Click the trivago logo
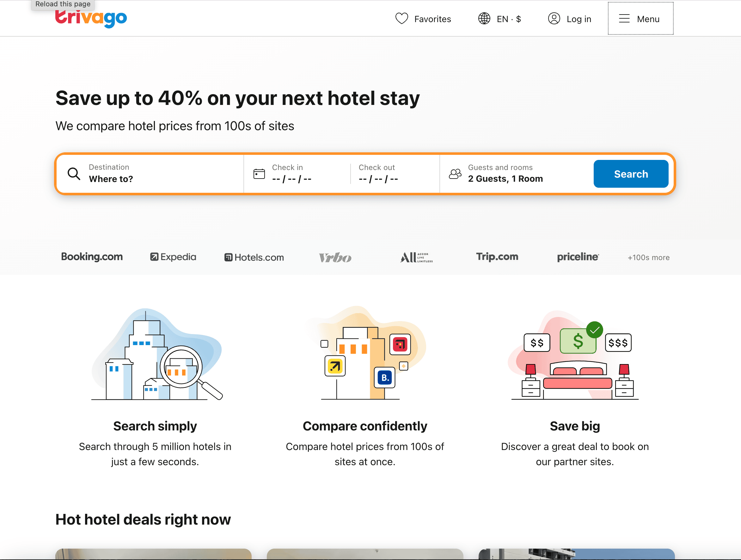Screen dimensions: 741x560 (91, 18)
